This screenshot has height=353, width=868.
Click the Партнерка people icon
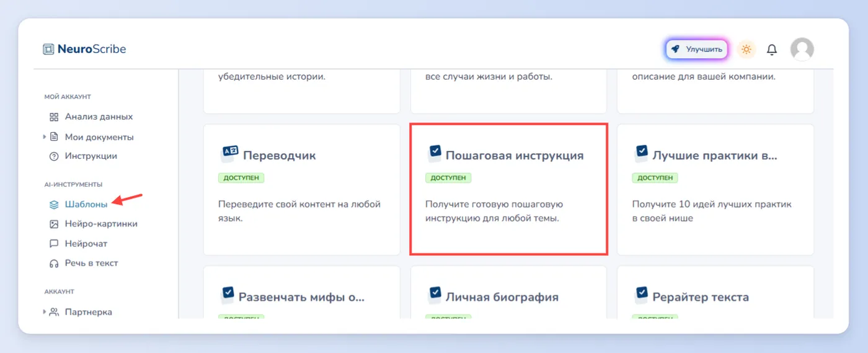(x=54, y=312)
